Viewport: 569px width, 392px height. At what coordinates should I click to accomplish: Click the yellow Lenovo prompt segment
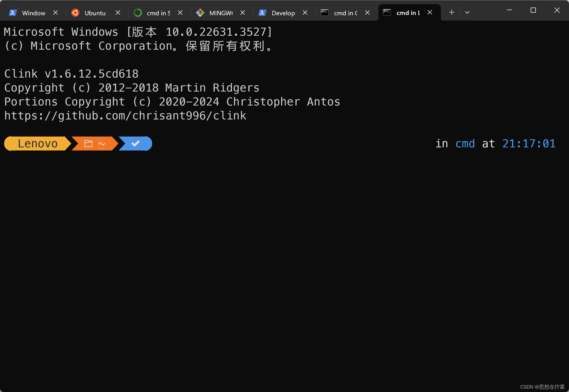tap(38, 144)
